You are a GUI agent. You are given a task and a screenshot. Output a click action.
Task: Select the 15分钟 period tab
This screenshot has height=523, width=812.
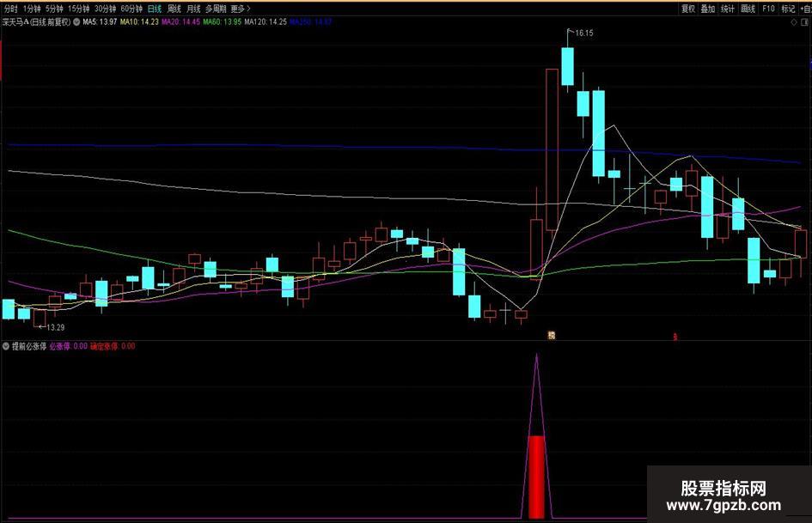click(79, 9)
